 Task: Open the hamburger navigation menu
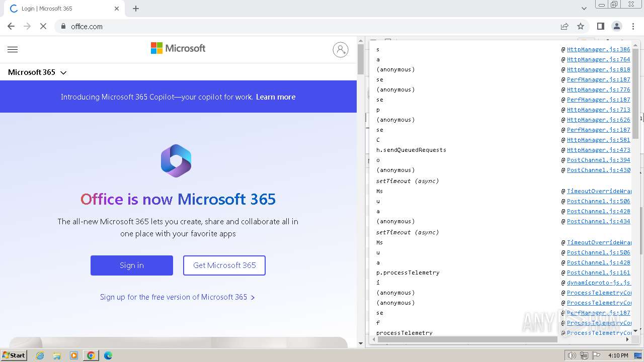[13, 49]
